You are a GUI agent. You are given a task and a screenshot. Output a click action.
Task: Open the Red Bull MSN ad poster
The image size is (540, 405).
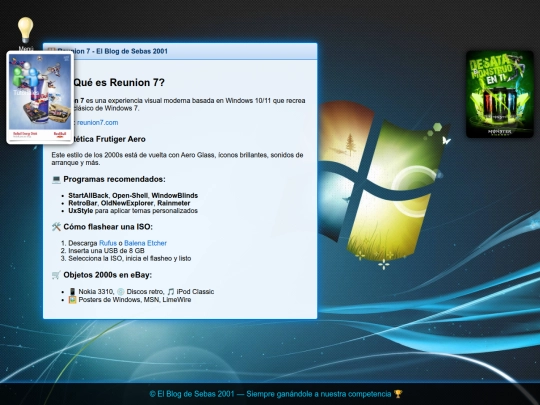pos(40,97)
